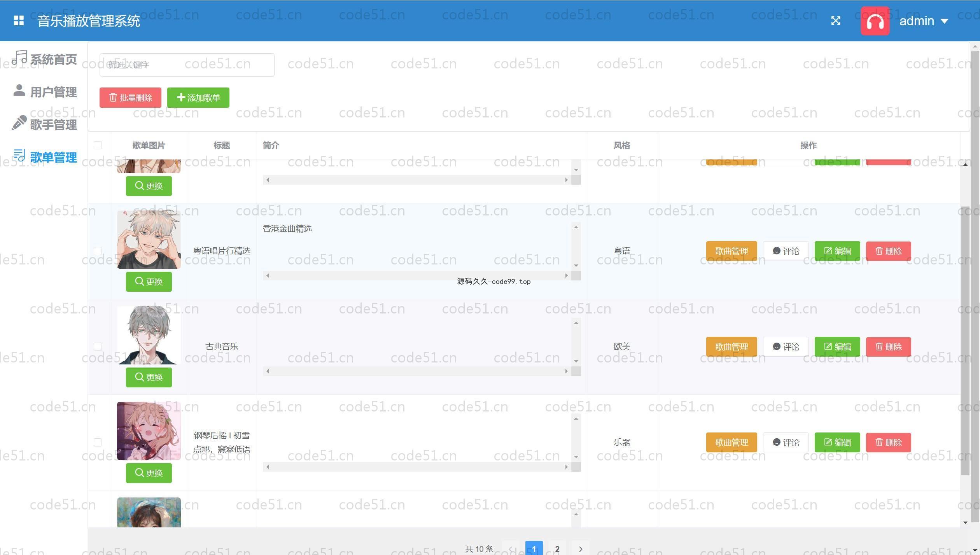980x555 pixels.
Task: Click 编辑 for the 乐器 row
Action: [x=837, y=442]
